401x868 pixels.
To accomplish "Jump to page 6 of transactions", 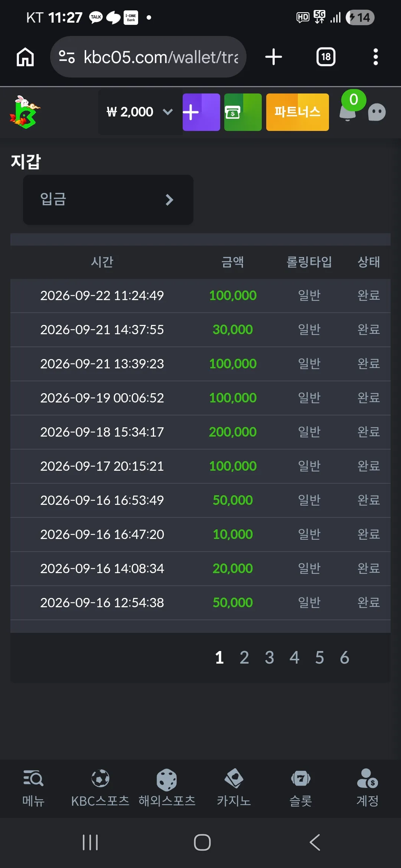I will (x=345, y=658).
